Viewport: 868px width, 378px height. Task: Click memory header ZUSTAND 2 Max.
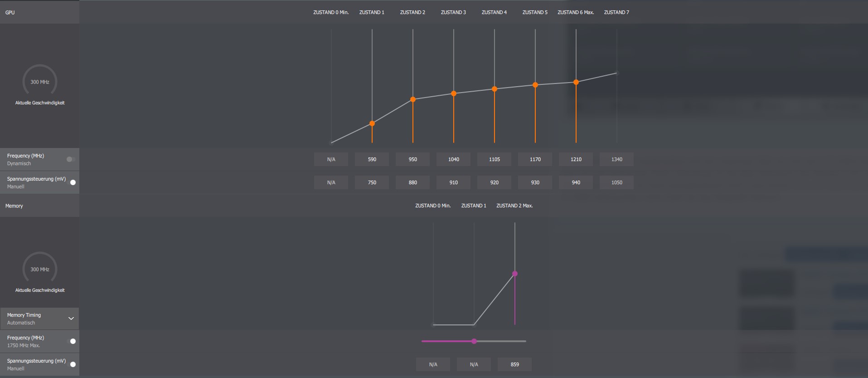(514, 206)
